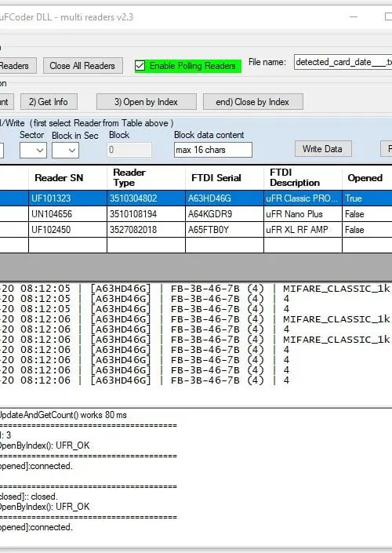Screen dimensions: 392x553
Task: Open the Block in Sec dropdown
Action: tap(65, 151)
